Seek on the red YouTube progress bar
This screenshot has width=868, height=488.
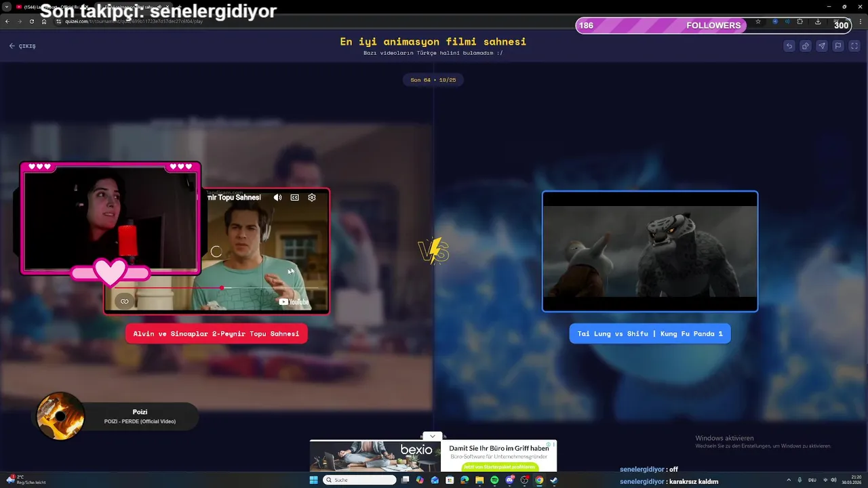(217, 288)
